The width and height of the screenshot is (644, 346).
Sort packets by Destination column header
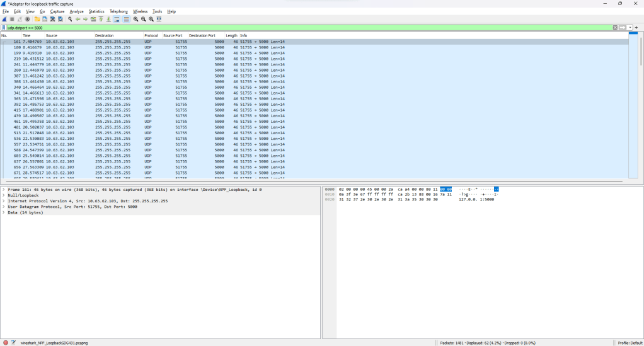[105, 35]
